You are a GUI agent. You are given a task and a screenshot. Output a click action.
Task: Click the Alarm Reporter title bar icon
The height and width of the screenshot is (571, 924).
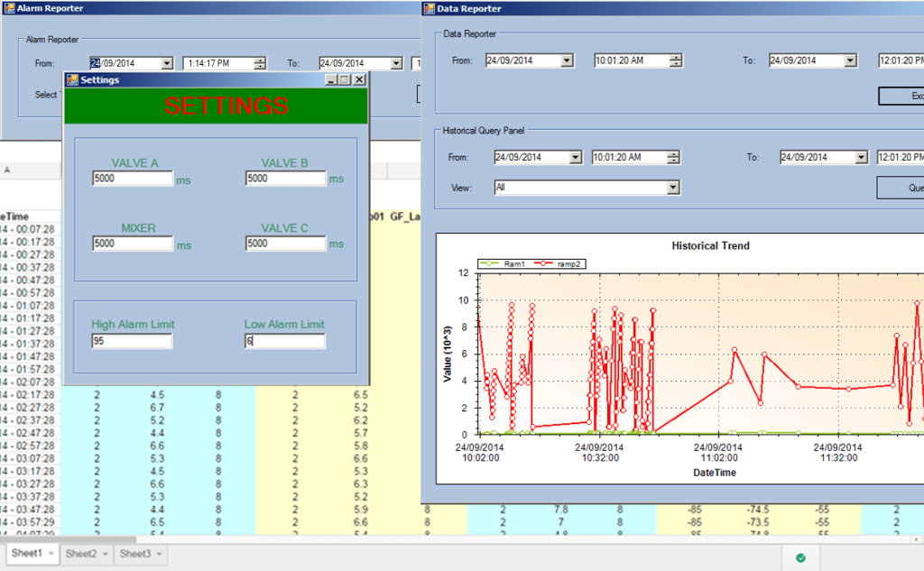(11, 8)
